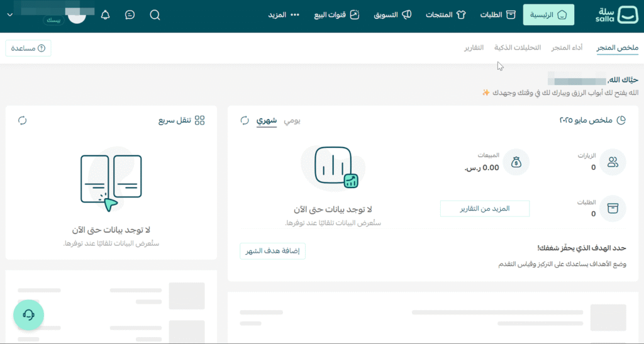Expand the account dropdown chevron

tap(9, 14)
